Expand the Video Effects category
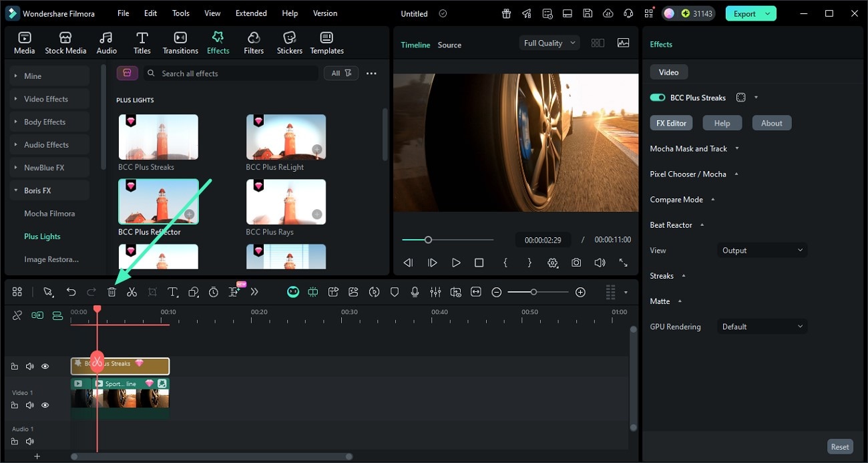Viewport: 868px width, 463px height. pos(46,99)
